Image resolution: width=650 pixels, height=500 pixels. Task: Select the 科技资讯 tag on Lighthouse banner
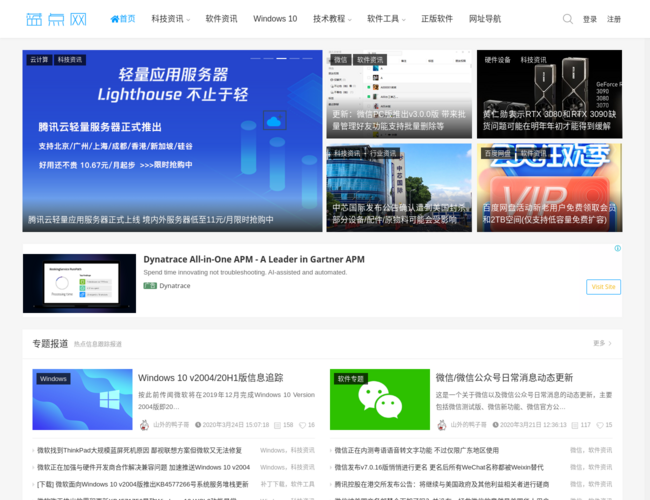point(70,60)
